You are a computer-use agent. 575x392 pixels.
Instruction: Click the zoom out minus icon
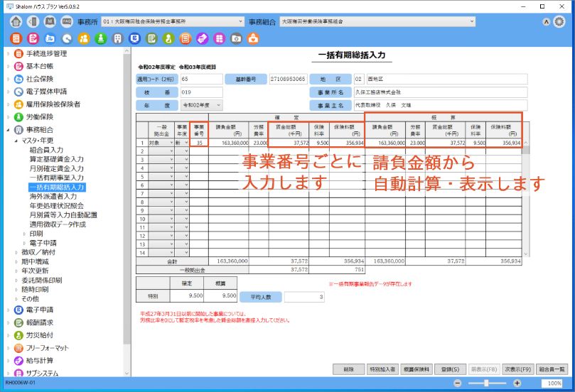458,383
